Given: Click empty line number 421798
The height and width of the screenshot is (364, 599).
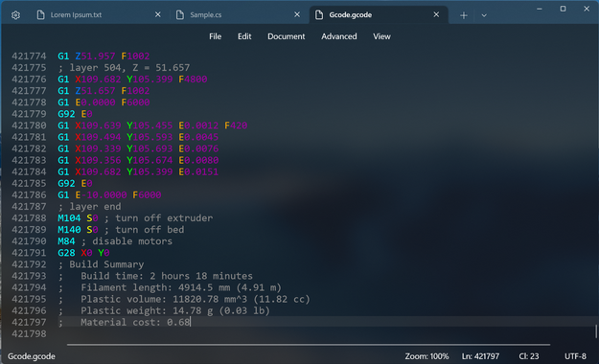Looking at the screenshot, I should pos(29,333).
